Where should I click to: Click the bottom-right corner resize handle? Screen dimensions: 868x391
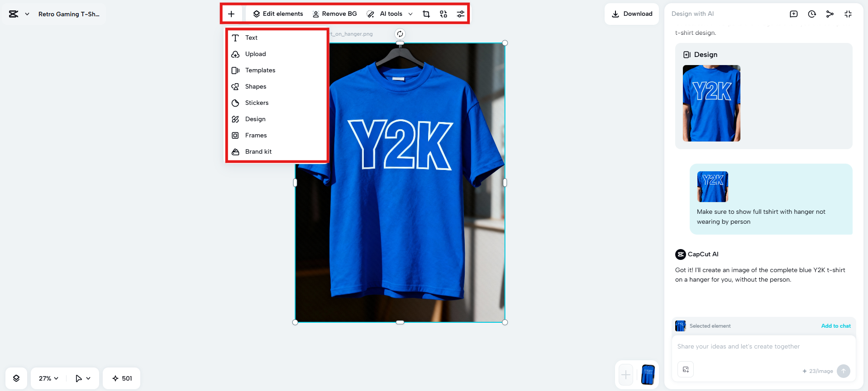tap(505, 322)
